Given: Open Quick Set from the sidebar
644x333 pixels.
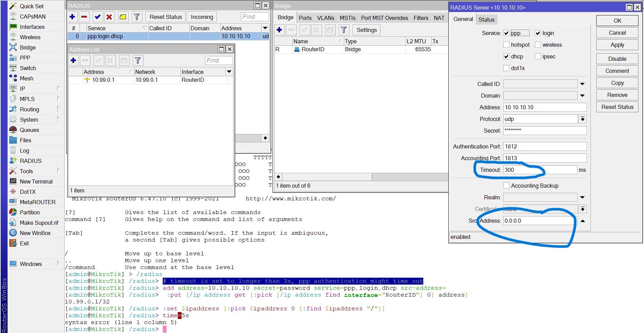Looking at the screenshot, I should [x=32, y=6].
